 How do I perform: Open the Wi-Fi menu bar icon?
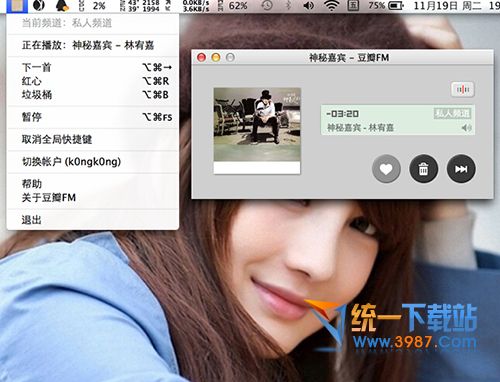(331, 5)
